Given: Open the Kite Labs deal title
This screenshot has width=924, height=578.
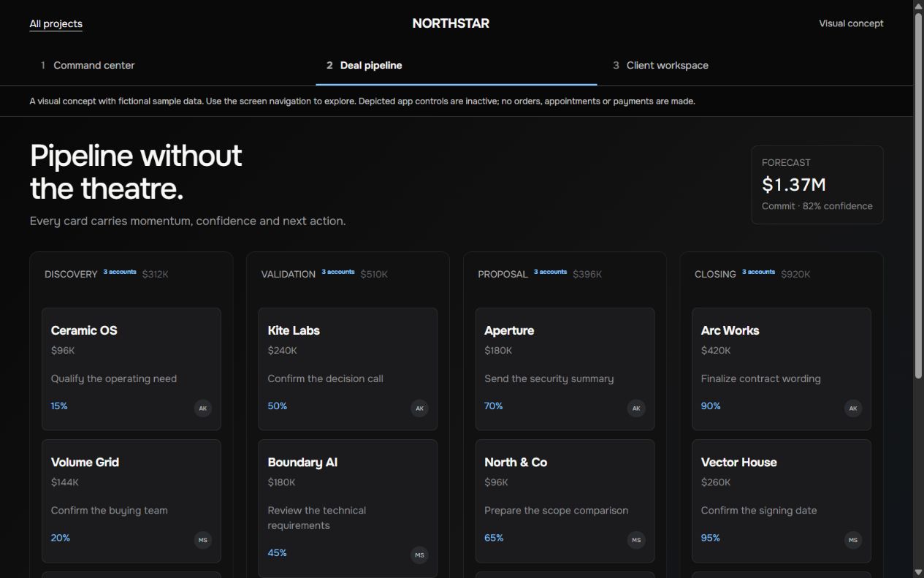Looking at the screenshot, I should pos(294,330).
